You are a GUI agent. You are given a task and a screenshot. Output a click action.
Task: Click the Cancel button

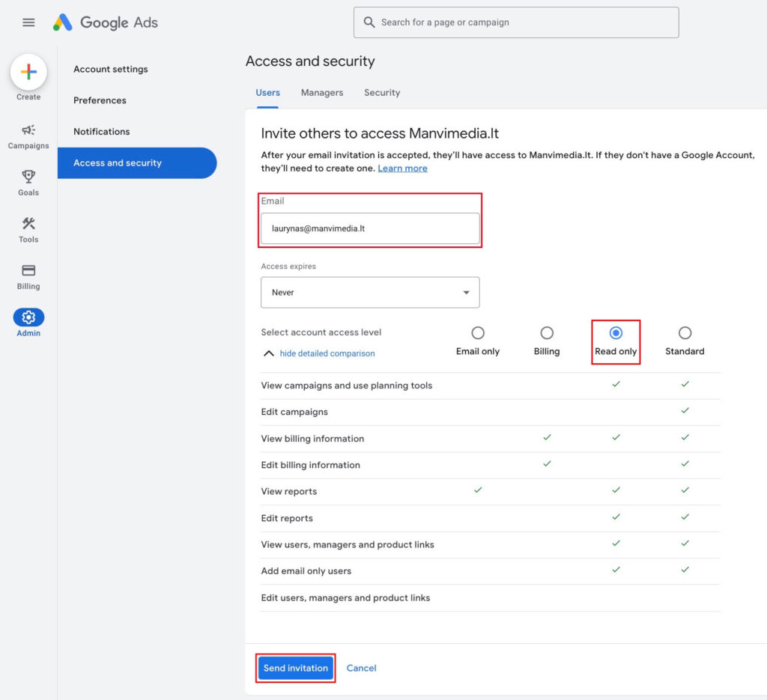(362, 668)
